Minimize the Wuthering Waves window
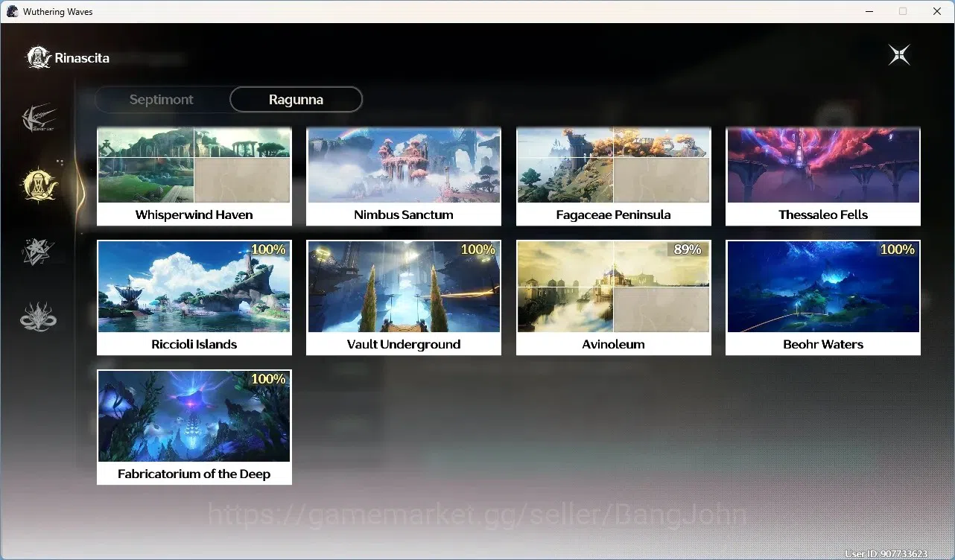This screenshot has width=955, height=560. pyautogui.click(x=869, y=11)
